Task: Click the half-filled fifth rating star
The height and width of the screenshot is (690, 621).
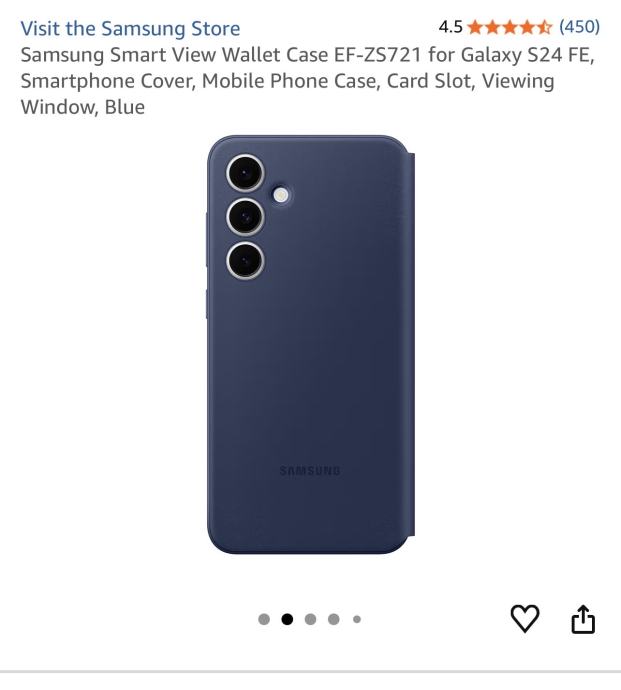Action: pyautogui.click(x=544, y=27)
